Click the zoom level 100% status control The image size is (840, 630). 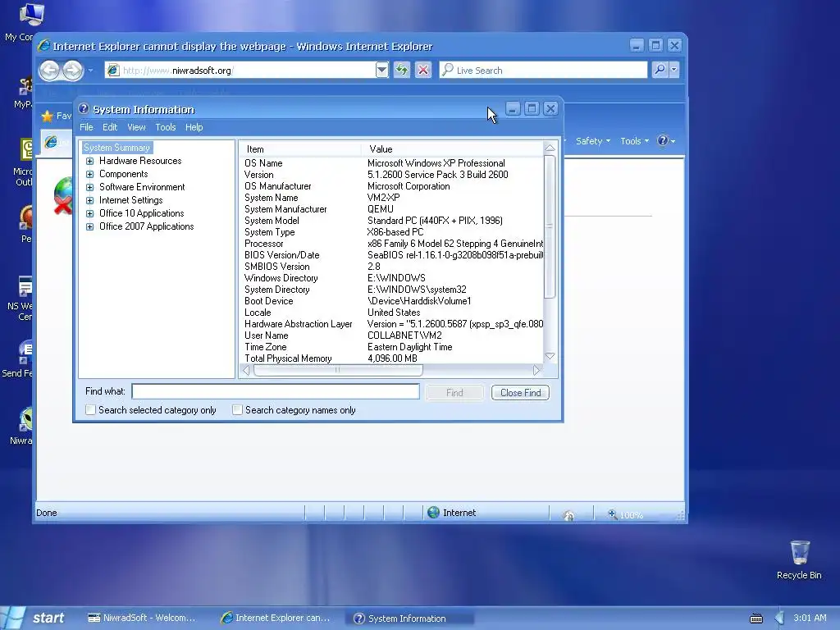[x=624, y=515]
